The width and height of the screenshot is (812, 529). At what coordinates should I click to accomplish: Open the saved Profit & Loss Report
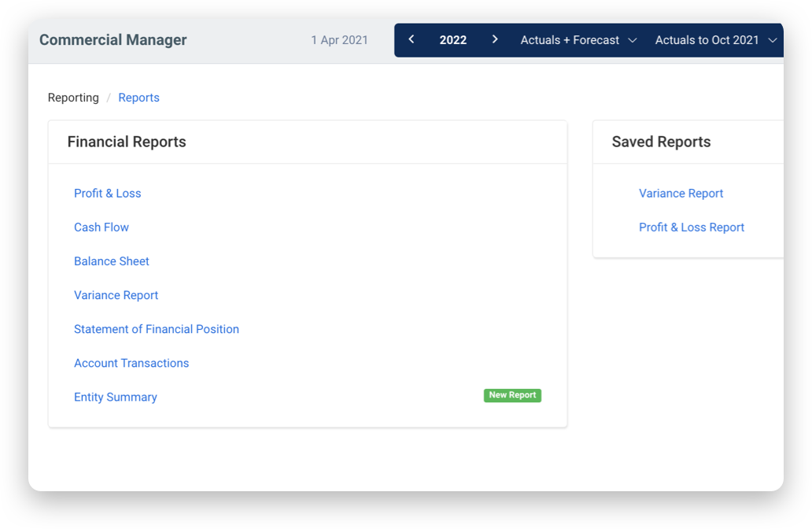point(692,227)
